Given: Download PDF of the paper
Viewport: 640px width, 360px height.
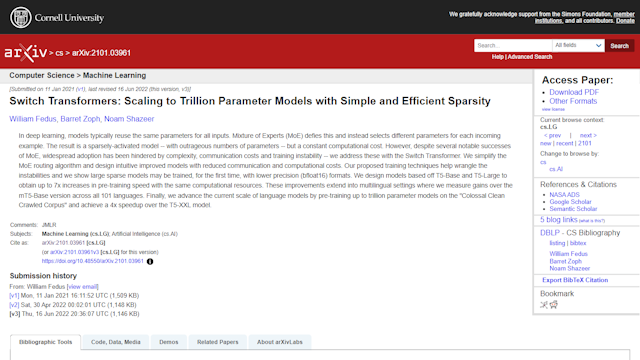Looking at the screenshot, I should [574, 92].
